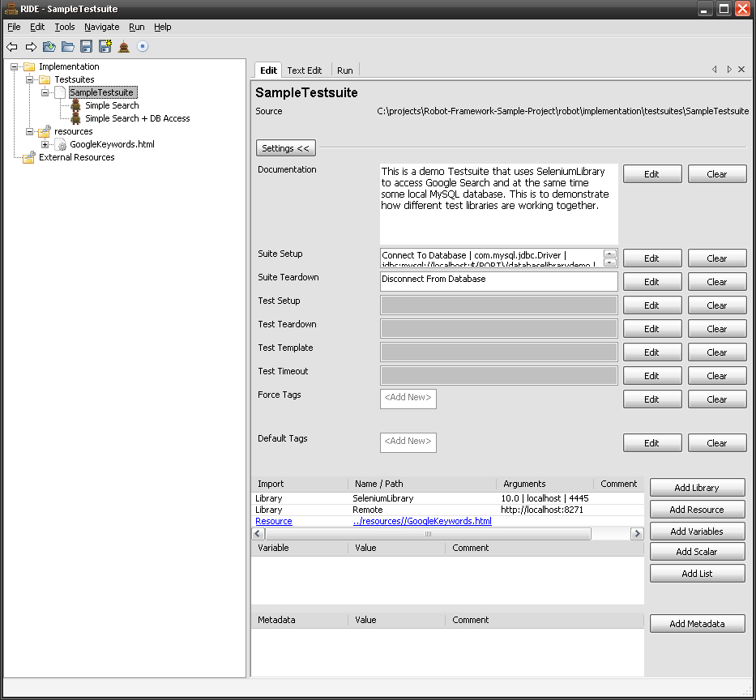Select the Simple Search + DB Access test
The height and width of the screenshot is (700, 756).
coord(137,118)
